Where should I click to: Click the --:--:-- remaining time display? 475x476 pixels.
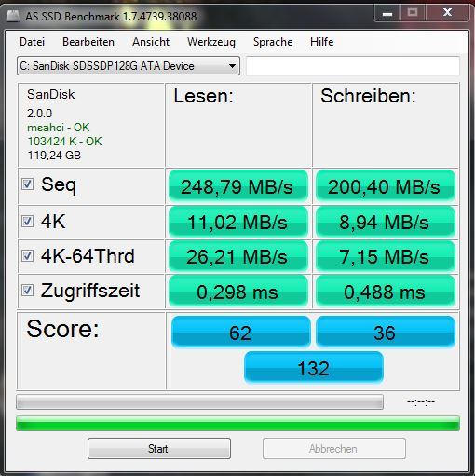point(421,402)
